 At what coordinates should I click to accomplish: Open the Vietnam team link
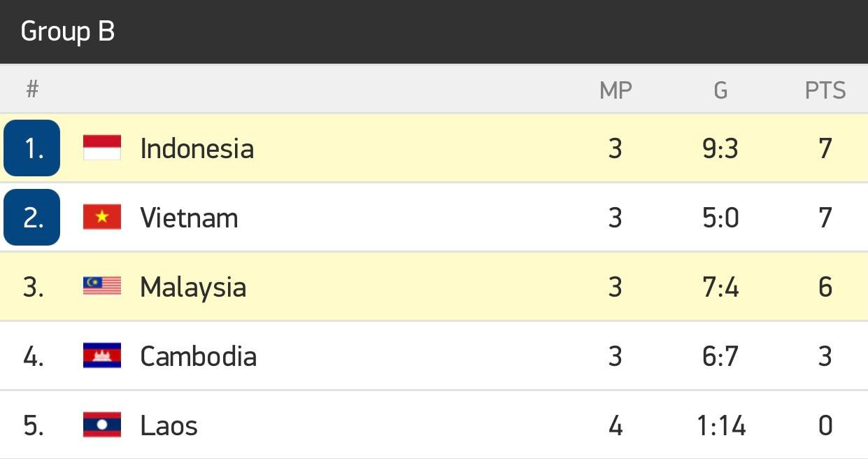(189, 218)
